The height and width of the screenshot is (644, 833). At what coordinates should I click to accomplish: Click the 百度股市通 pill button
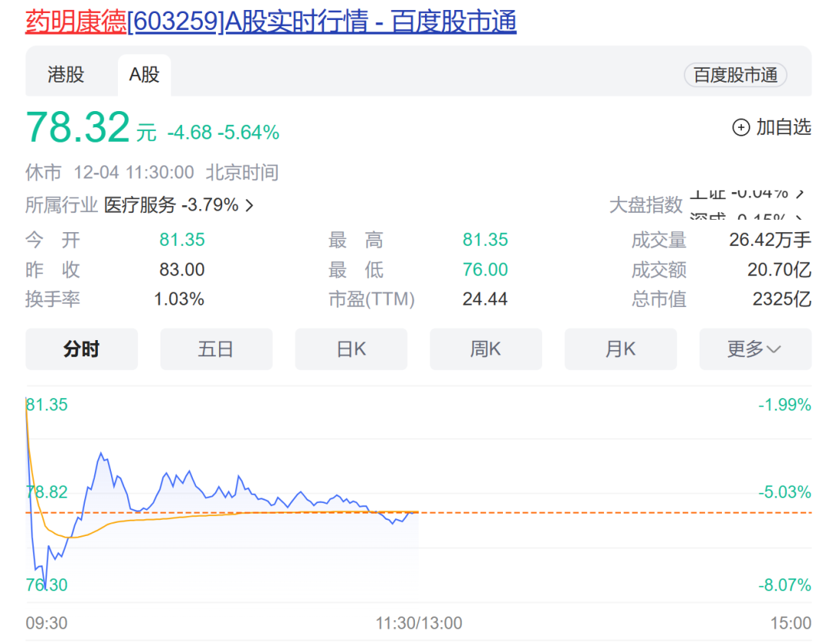click(735, 75)
